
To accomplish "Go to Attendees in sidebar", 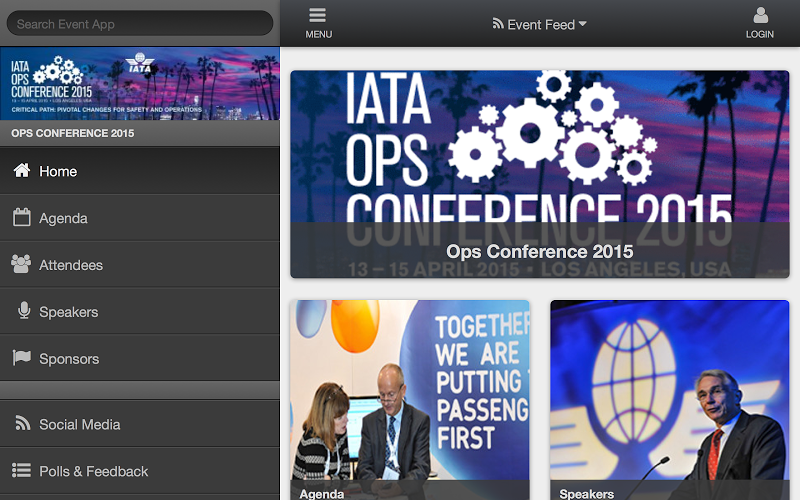I will coord(140,265).
